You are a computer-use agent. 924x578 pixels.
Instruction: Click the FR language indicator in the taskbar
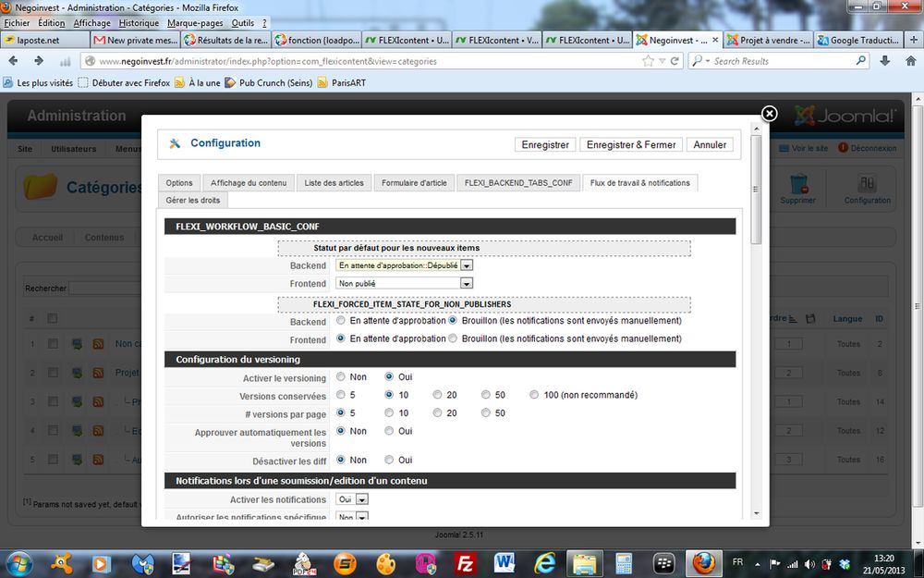pos(737,562)
